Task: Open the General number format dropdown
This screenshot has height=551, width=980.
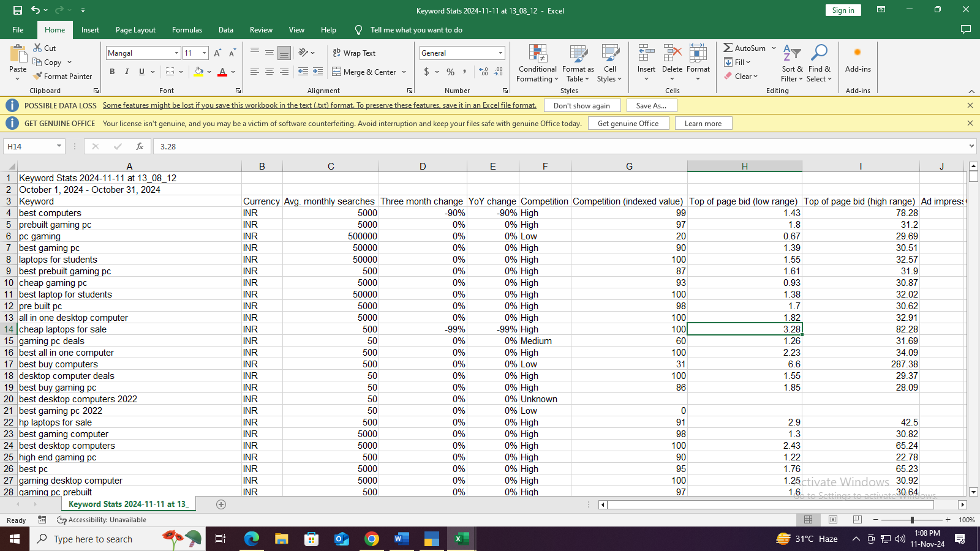Action: point(500,53)
